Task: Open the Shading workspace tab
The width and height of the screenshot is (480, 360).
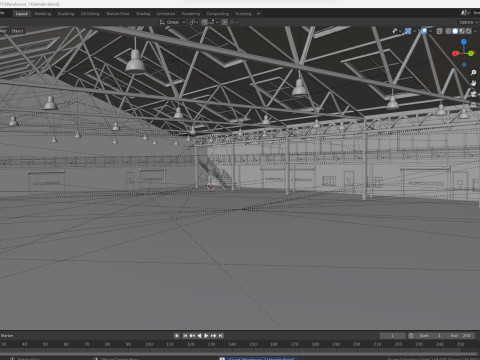Action: coord(143,14)
